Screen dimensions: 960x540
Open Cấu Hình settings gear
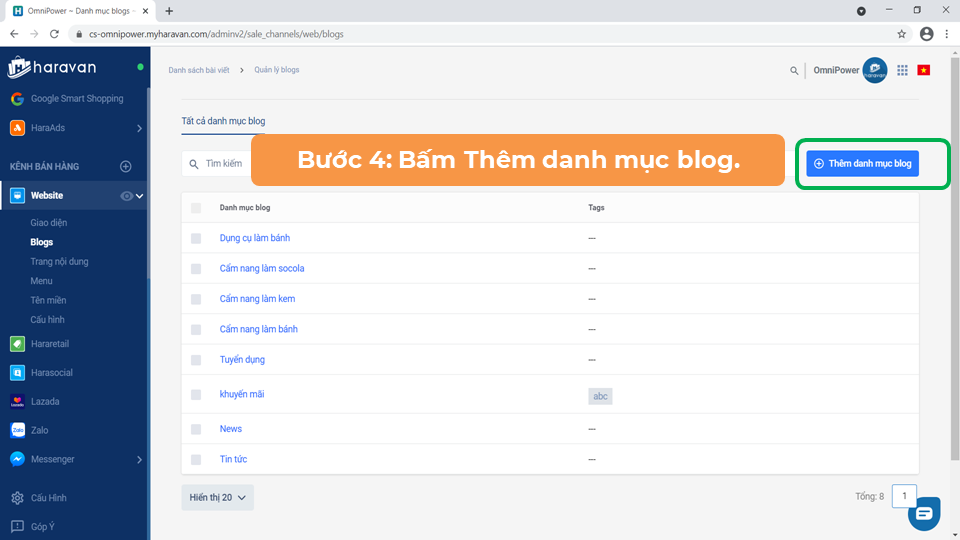click(x=17, y=498)
